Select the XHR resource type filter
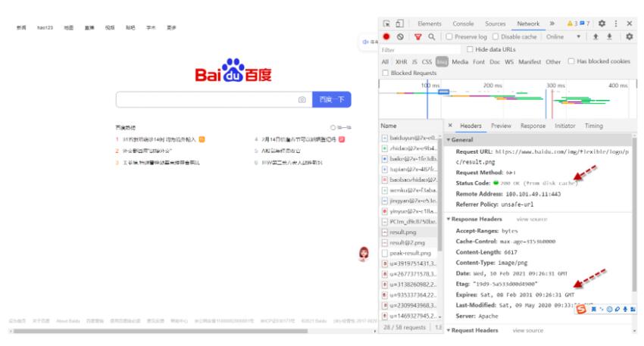The height and width of the screenshot is (346, 644). [x=402, y=62]
